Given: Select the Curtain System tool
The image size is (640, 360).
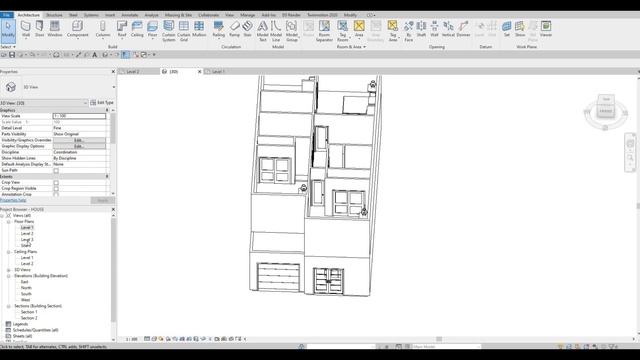Looking at the screenshot, I should pos(169,31).
